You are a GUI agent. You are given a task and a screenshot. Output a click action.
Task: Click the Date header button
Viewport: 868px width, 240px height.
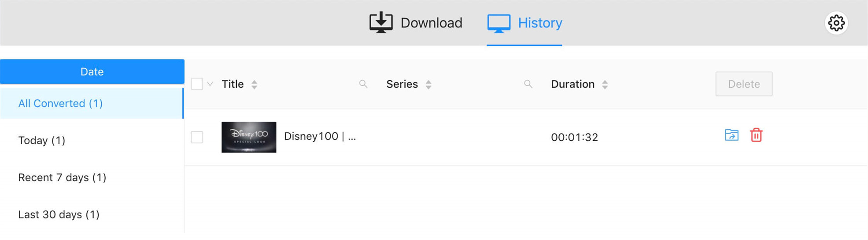(92, 71)
